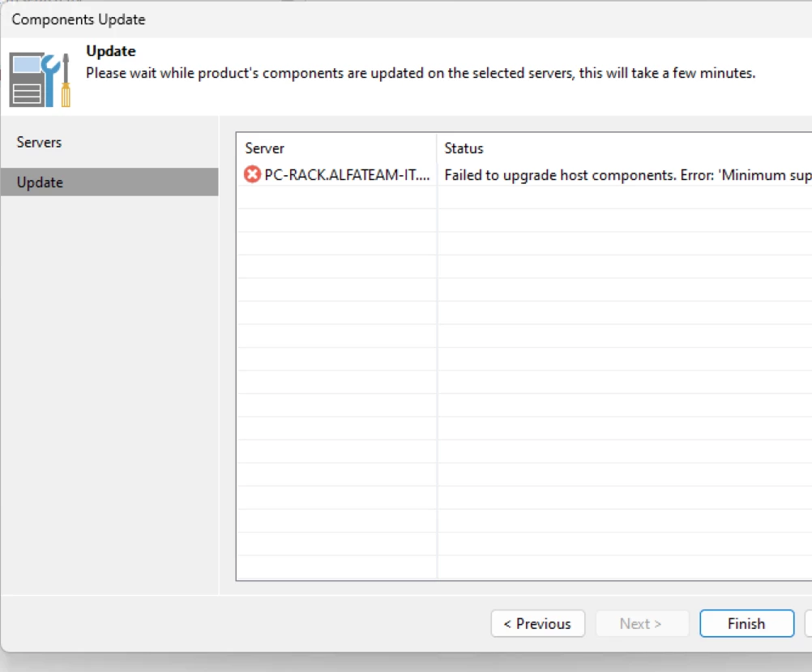Click the empty Status cell in second row

[624, 197]
